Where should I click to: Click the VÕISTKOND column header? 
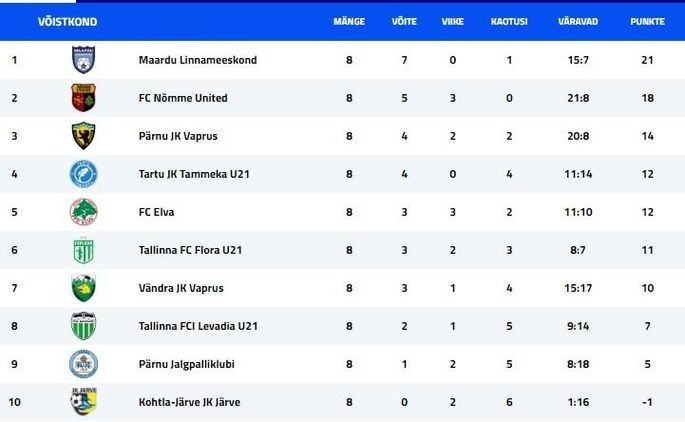point(67,21)
